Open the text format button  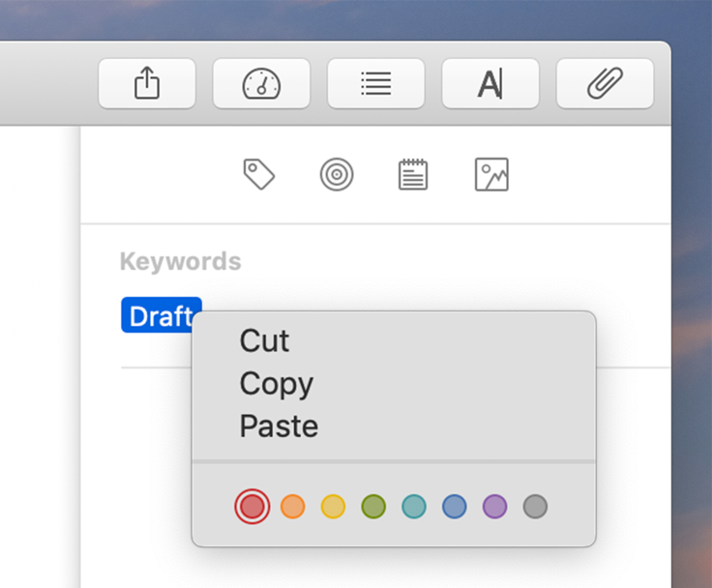point(490,83)
